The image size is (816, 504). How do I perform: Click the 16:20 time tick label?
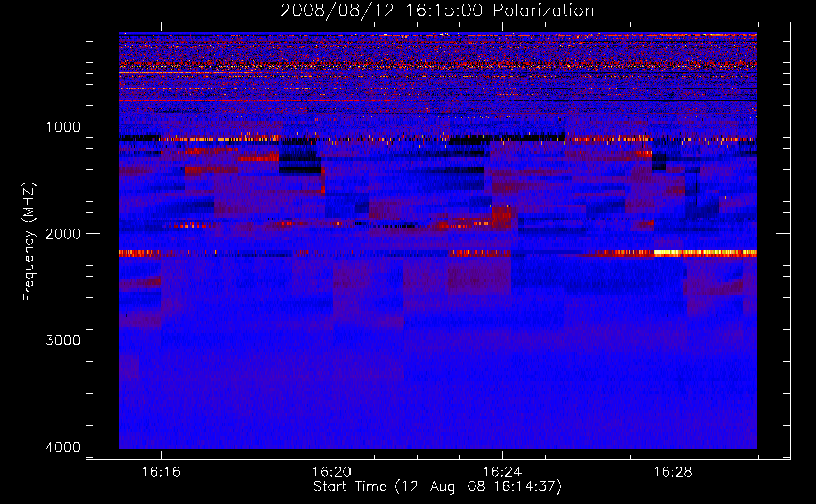click(x=332, y=472)
